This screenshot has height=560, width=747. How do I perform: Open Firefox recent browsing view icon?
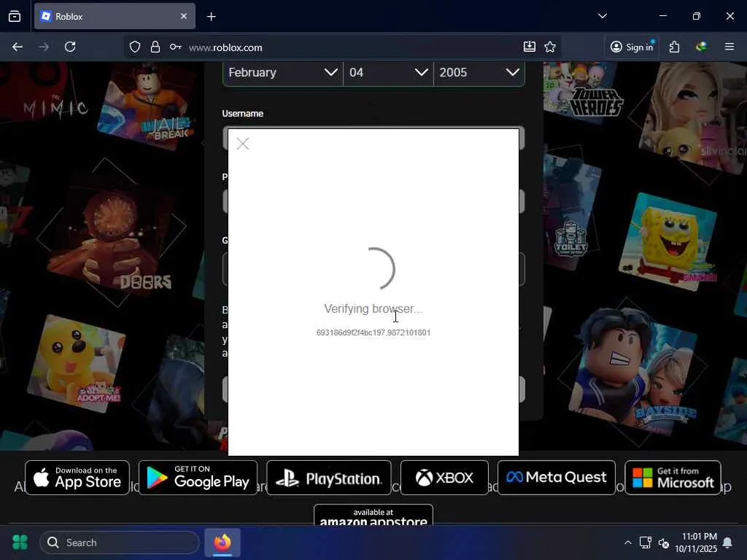tap(15, 16)
